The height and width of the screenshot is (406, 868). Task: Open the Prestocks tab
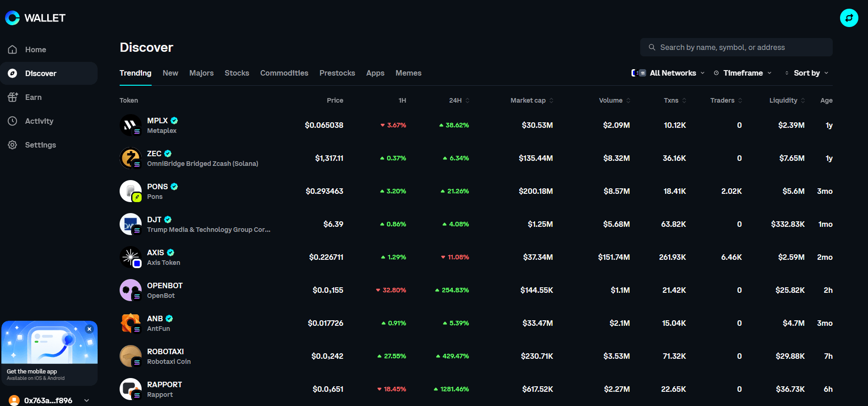click(x=337, y=73)
